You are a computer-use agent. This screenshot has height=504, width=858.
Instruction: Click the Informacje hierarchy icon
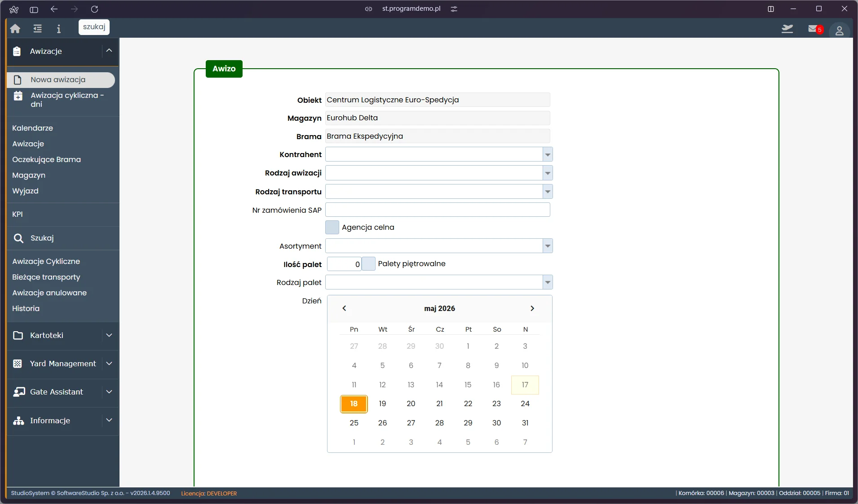point(18,421)
